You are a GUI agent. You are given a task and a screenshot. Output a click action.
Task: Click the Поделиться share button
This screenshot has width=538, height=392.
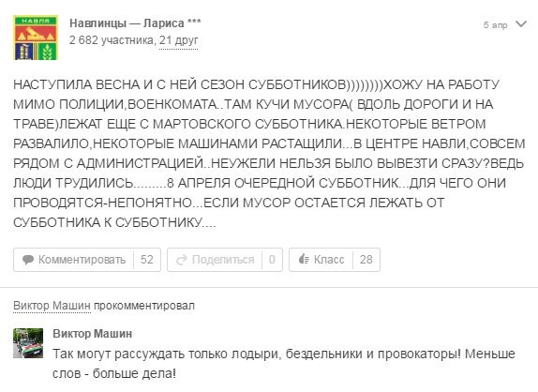[223, 260]
